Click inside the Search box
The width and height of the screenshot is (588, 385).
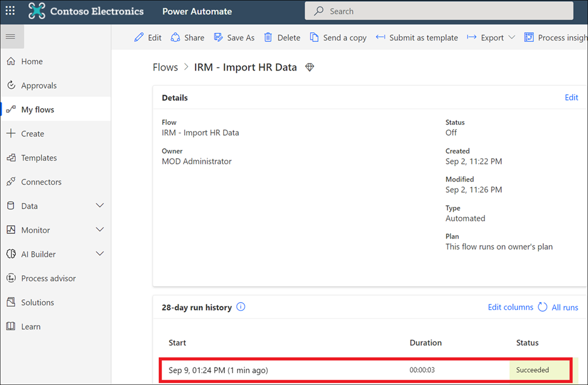438,11
